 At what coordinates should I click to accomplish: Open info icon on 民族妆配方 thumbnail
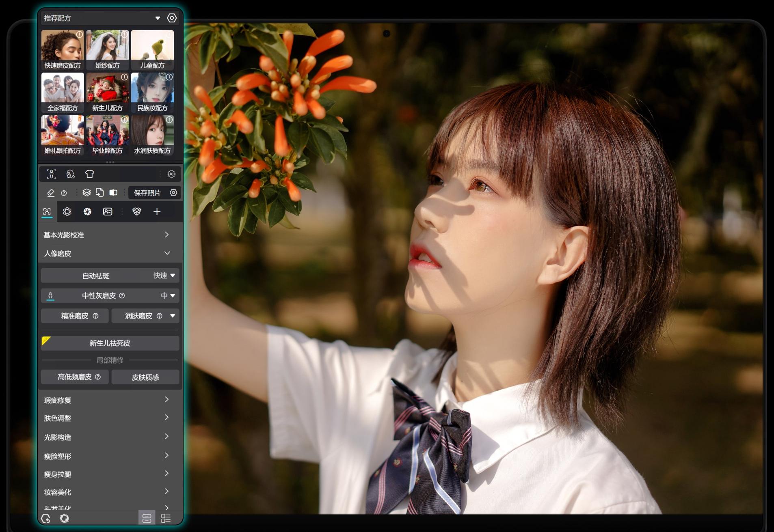(x=169, y=77)
